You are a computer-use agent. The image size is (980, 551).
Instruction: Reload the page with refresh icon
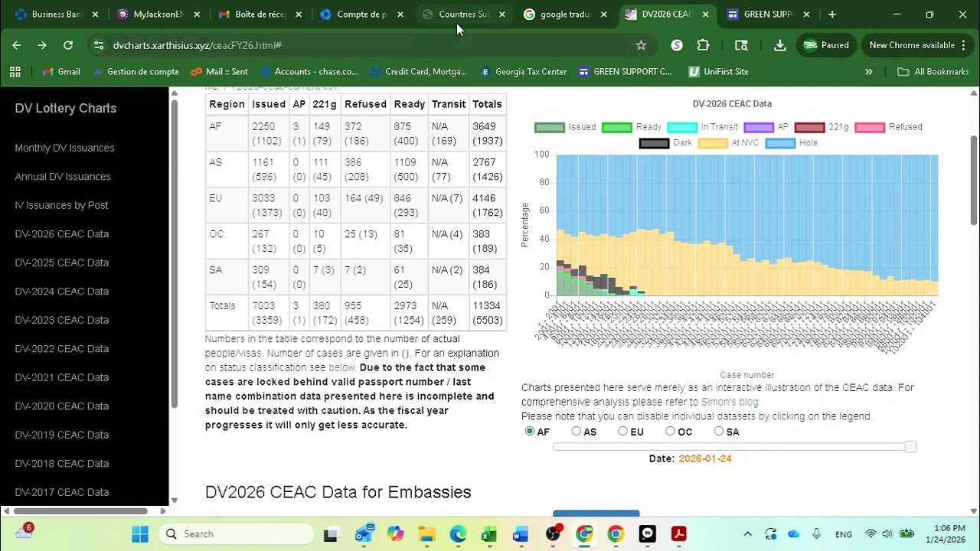point(68,45)
